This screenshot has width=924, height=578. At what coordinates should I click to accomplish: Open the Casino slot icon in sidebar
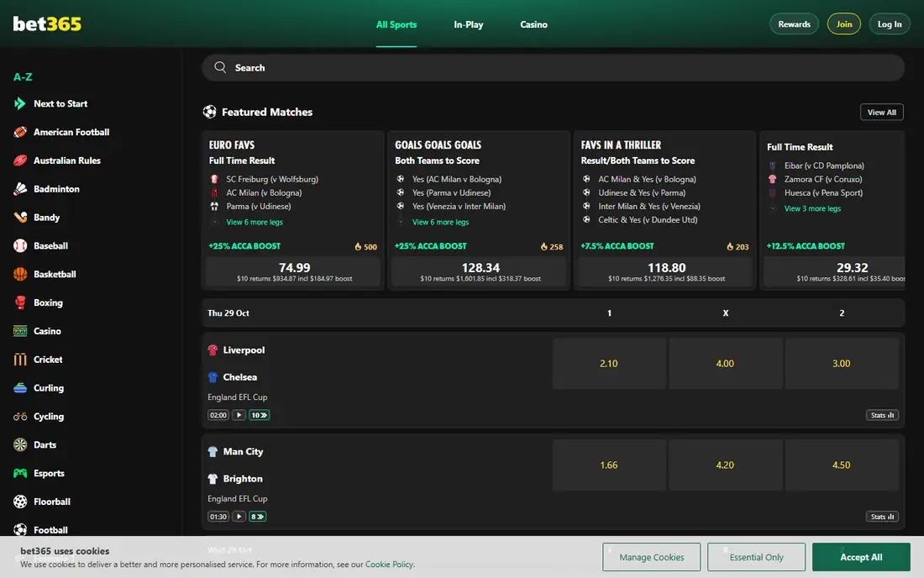[x=20, y=330]
